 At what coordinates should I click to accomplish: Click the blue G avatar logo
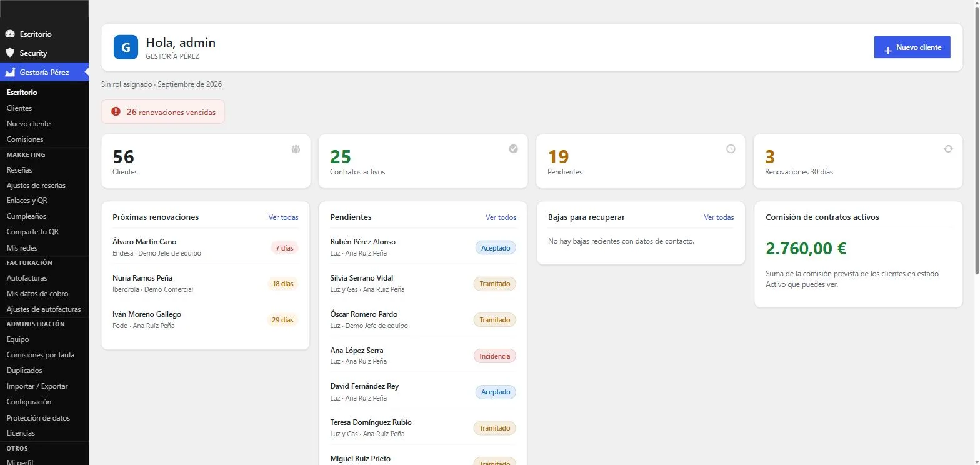[126, 47]
